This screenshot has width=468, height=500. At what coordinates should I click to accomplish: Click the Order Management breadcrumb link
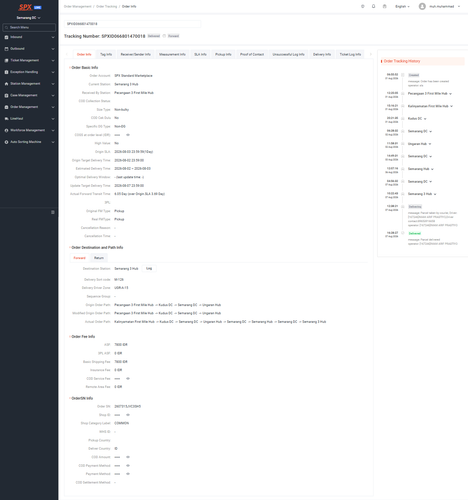point(78,7)
